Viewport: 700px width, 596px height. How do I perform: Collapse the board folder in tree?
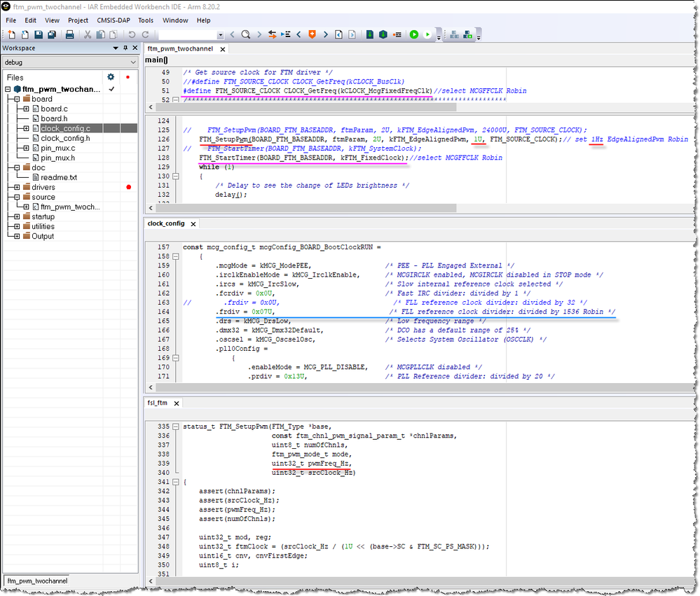coord(17,99)
